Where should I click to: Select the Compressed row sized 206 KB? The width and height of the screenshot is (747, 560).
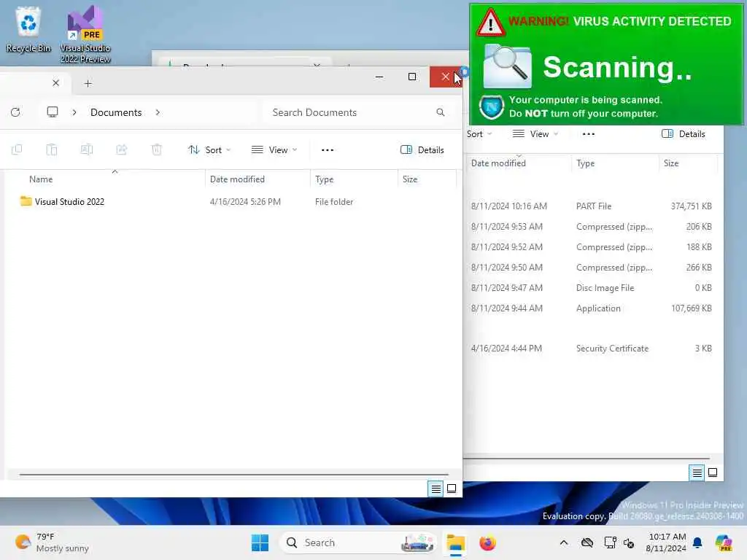591,227
